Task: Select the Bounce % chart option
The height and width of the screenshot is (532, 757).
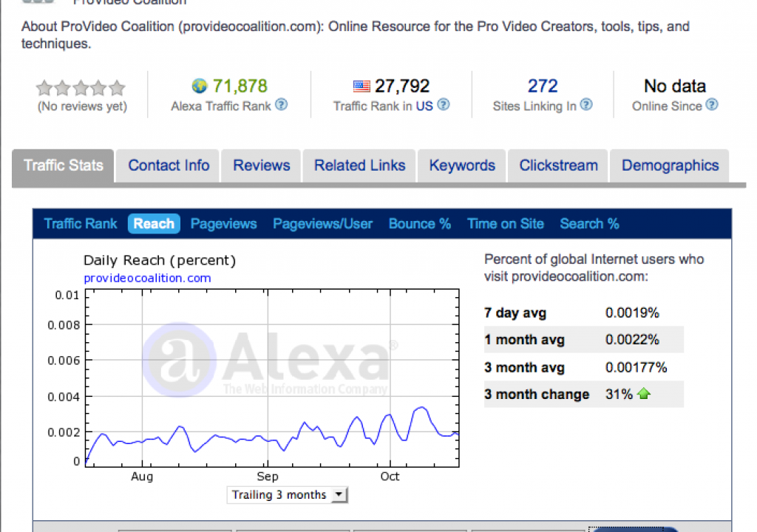Action: (420, 224)
